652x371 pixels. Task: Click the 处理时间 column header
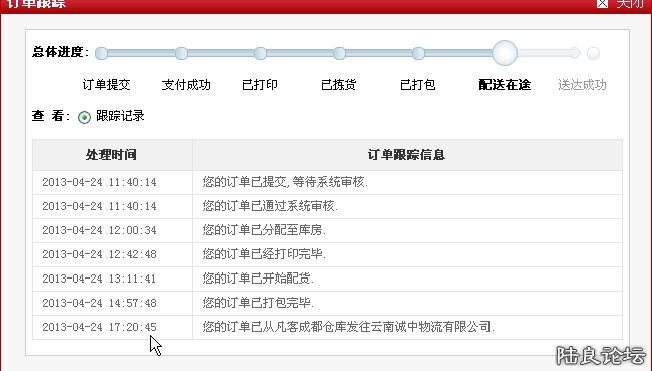[111, 155]
